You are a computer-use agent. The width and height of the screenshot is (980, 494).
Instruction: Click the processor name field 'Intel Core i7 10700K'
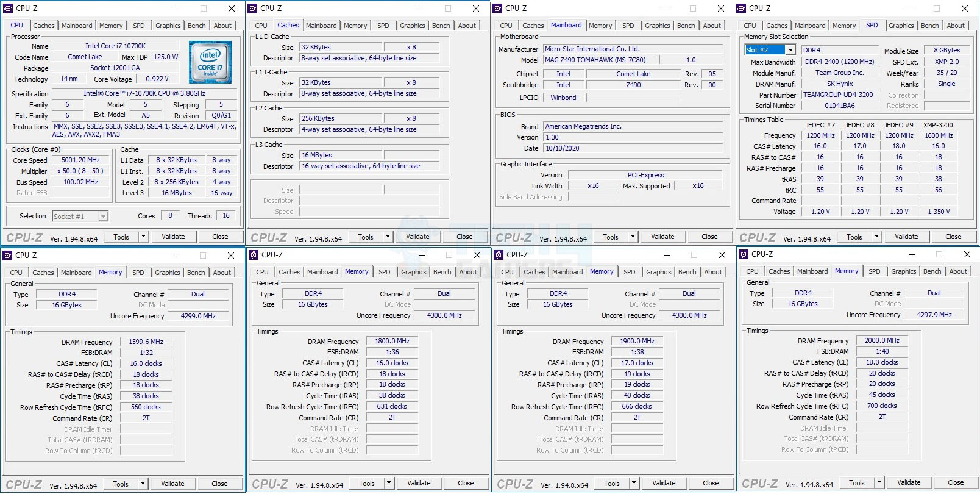(x=116, y=46)
